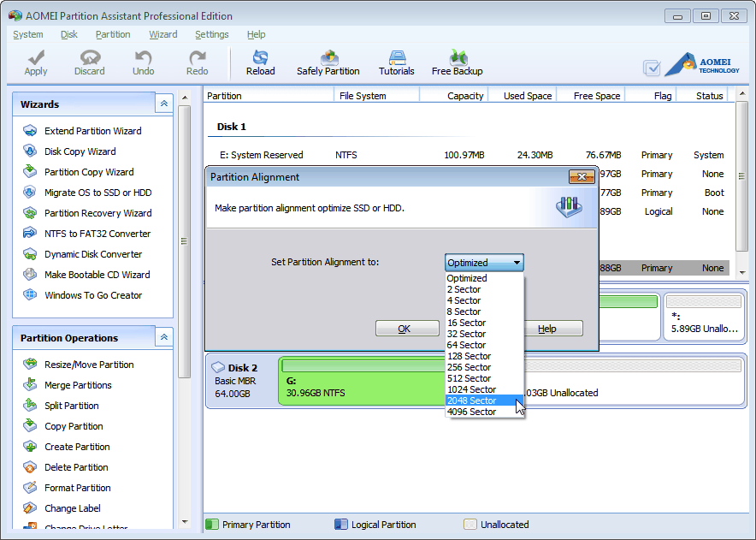Click the Apply checkmark toolbar icon
The image size is (756, 540).
click(x=36, y=62)
